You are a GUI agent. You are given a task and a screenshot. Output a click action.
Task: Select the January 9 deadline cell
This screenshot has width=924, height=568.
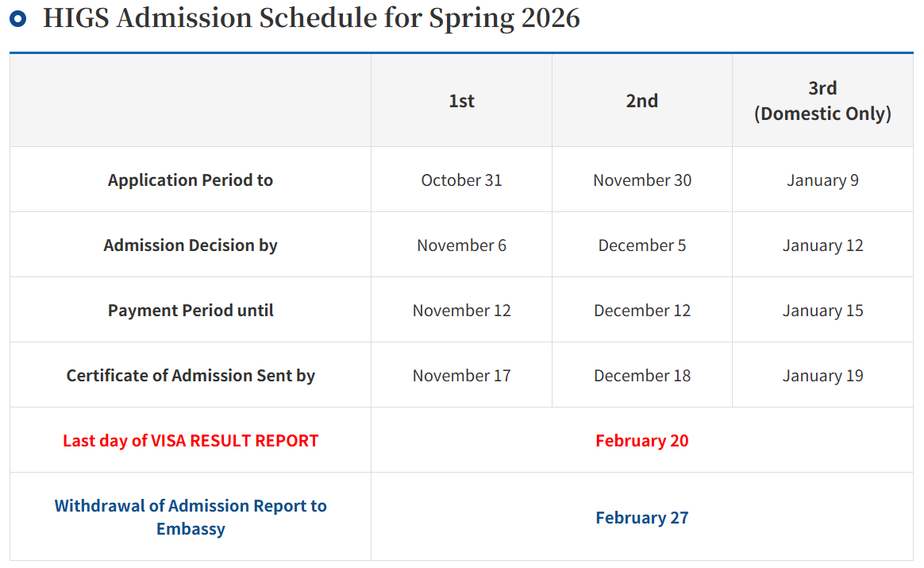[x=822, y=180]
